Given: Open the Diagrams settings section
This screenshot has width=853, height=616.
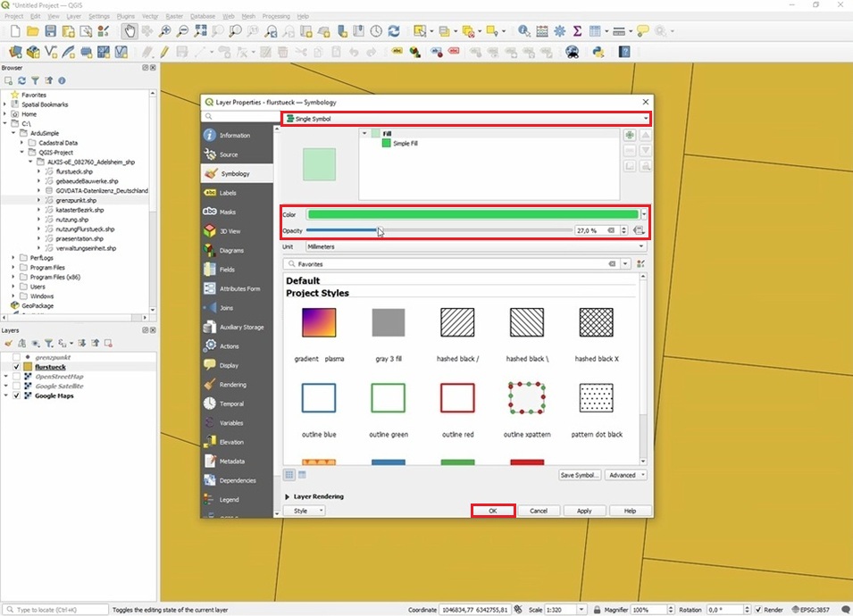Looking at the screenshot, I should click(230, 250).
